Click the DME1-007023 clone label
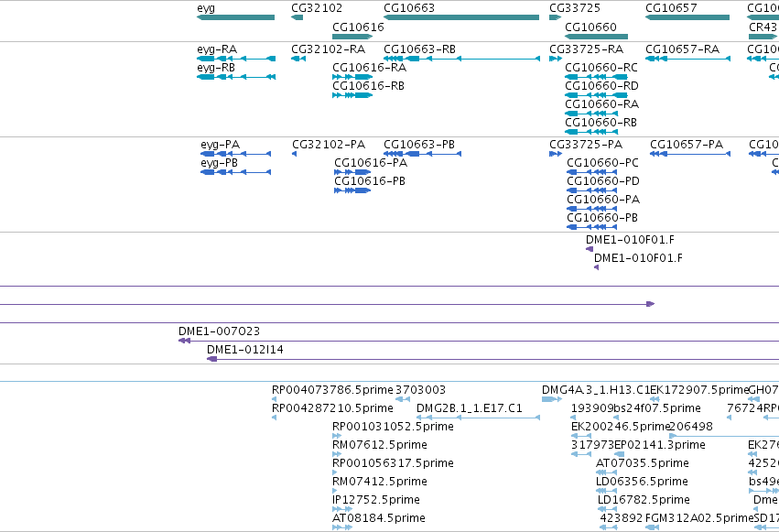This screenshot has width=779, height=532. (219, 331)
